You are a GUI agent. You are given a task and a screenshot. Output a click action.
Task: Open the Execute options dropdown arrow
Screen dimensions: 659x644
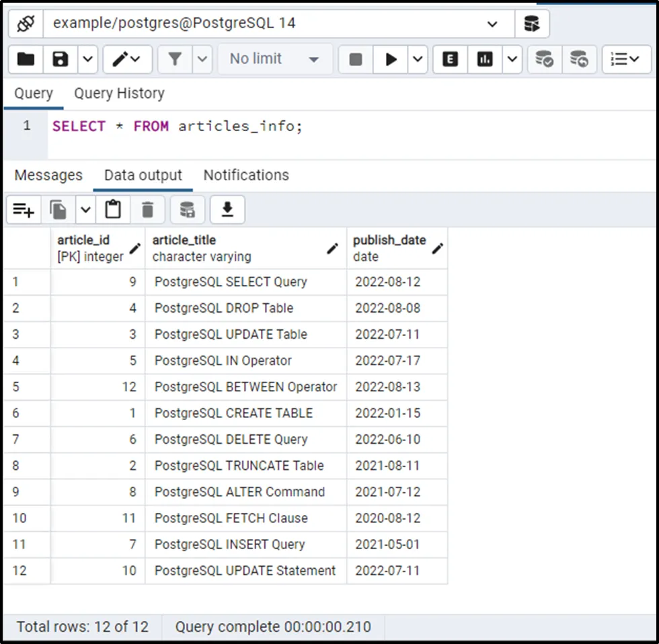click(x=418, y=59)
